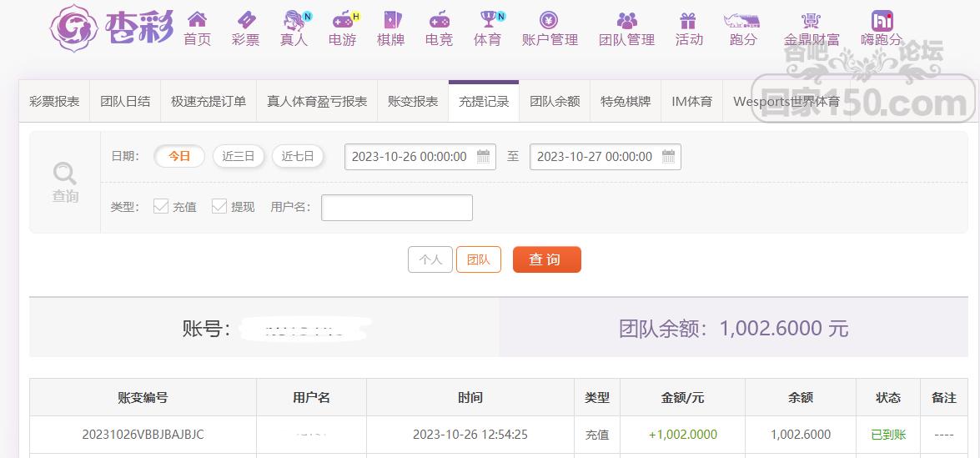980x458 pixels.
Task: Open the 体育 trophy icon
Action: pyautogui.click(x=489, y=19)
